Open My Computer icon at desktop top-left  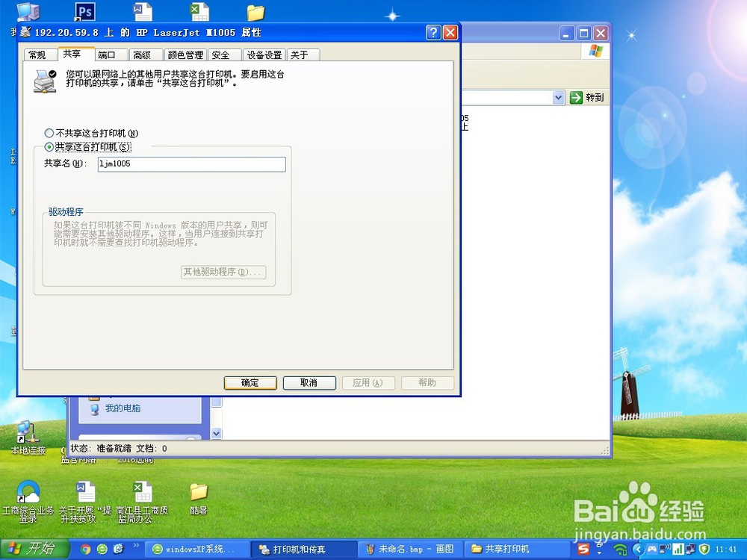(x=28, y=11)
